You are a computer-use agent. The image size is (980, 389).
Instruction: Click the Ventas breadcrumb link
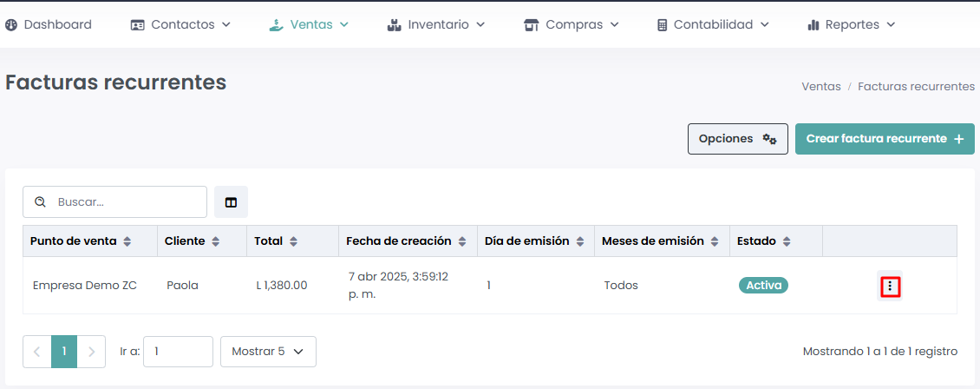click(x=820, y=87)
